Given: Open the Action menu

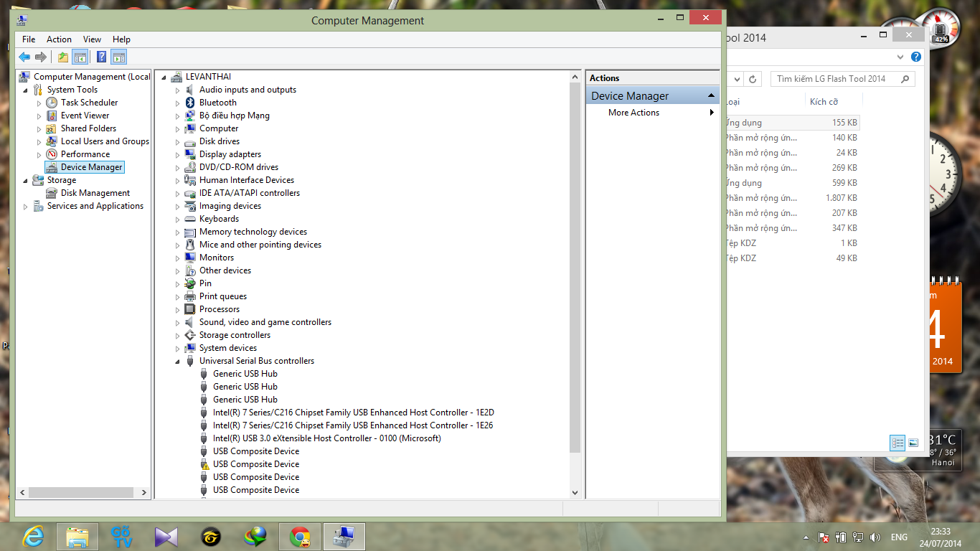Looking at the screenshot, I should point(59,39).
